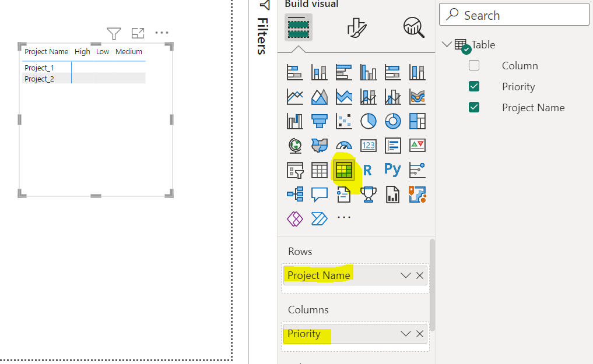Viewport: 593px width, 364px height.
Task: Select the decomposition tree visual
Action: (294, 195)
